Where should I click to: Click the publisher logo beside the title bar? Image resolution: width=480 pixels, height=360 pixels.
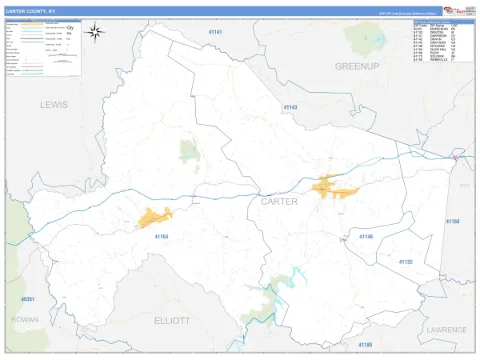[x=459, y=11]
